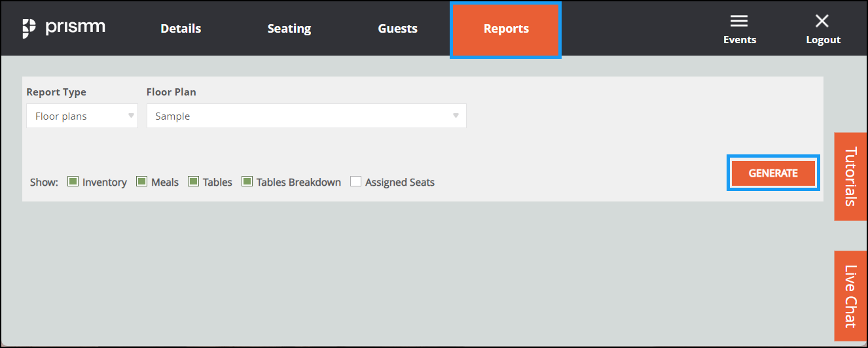Enable the Assigned Seats checkbox

click(x=355, y=181)
